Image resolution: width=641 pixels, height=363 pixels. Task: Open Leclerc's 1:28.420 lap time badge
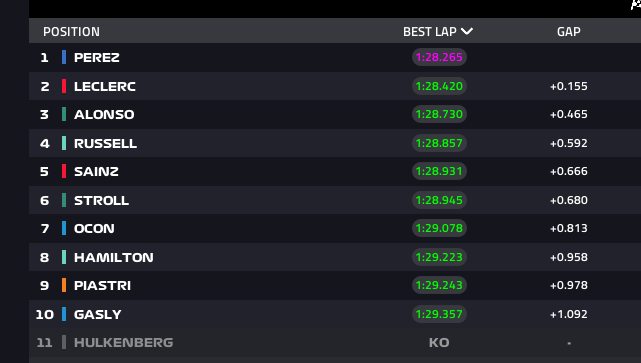439,86
